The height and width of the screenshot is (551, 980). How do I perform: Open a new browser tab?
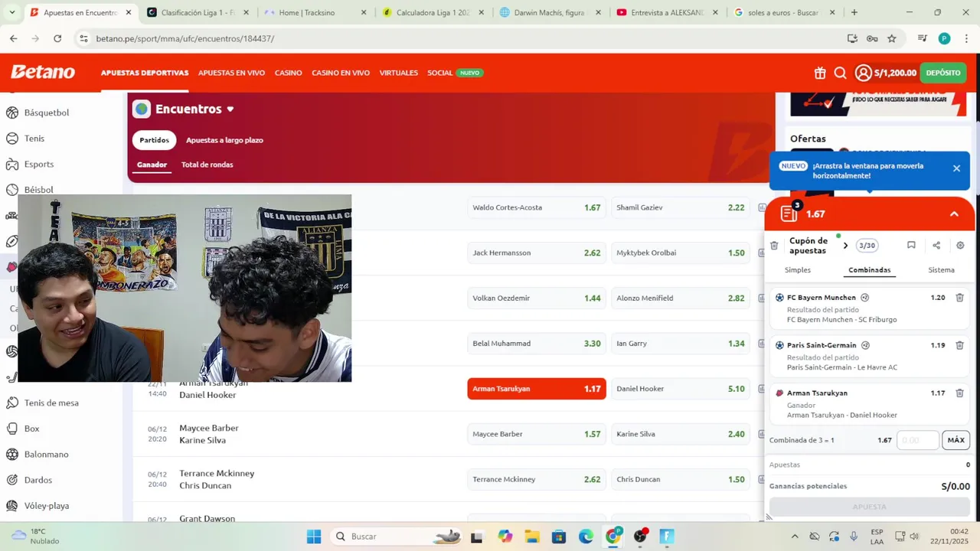pos(854,12)
